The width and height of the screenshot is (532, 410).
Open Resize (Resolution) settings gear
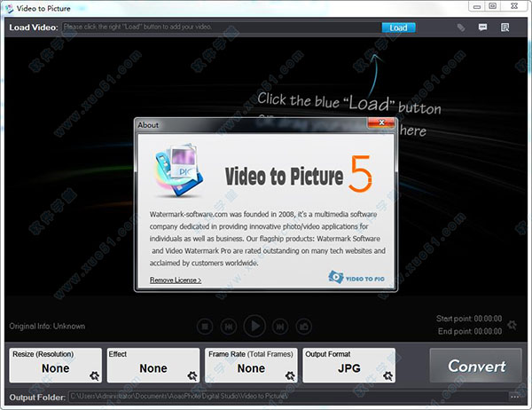coord(94,375)
